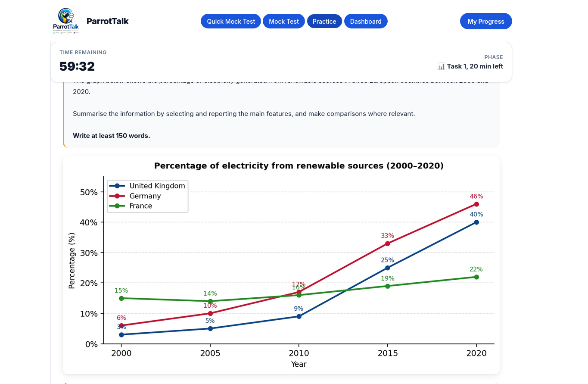
Task: Click the ParrotTalk brand name text
Action: (x=108, y=21)
